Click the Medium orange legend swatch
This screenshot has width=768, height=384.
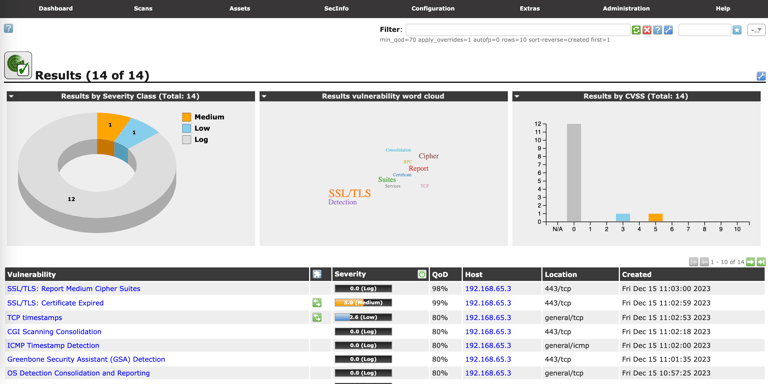(186, 117)
